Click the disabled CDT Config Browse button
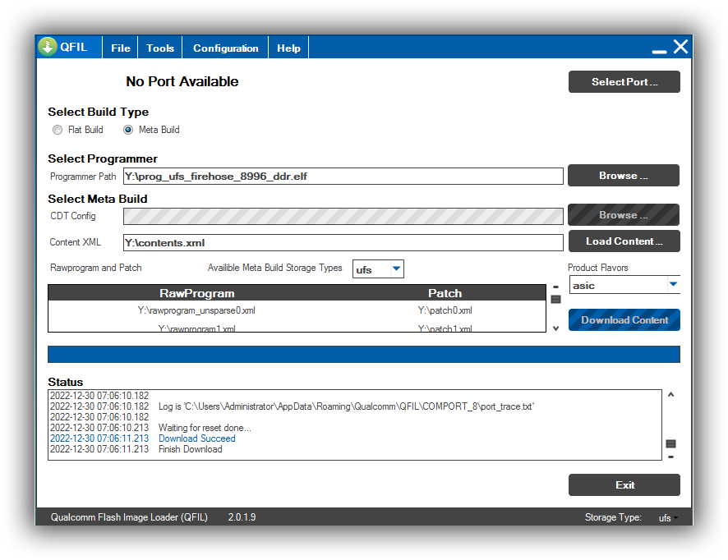 pos(623,215)
